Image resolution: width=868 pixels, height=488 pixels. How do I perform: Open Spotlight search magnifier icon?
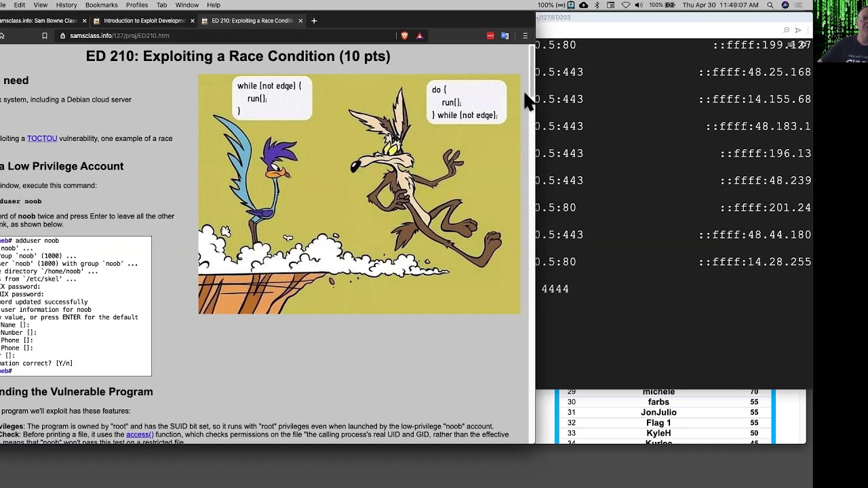coord(770,5)
